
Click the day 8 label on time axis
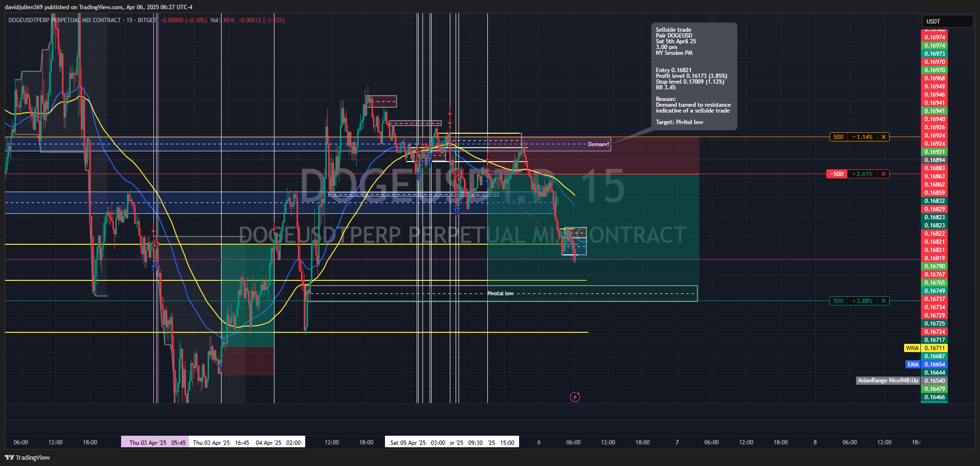(815, 442)
